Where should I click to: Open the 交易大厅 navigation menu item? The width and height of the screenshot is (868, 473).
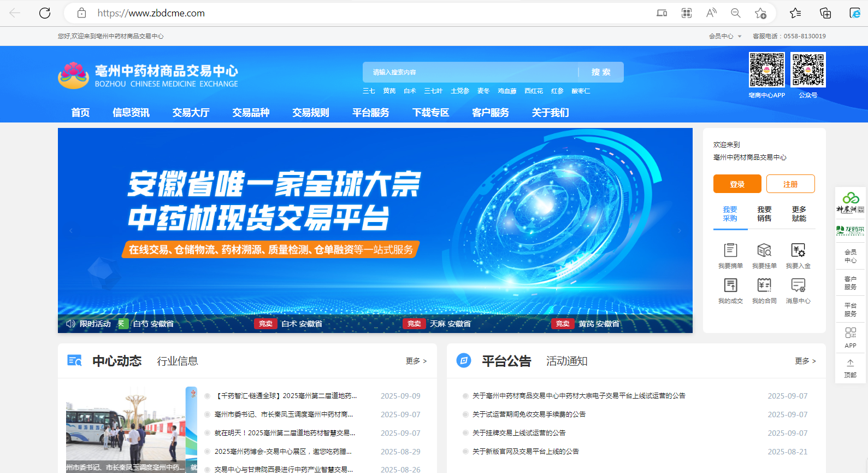(x=191, y=113)
